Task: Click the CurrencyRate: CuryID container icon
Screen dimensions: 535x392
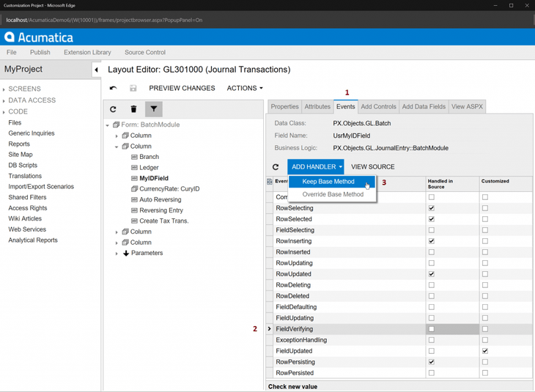Action: (134, 189)
